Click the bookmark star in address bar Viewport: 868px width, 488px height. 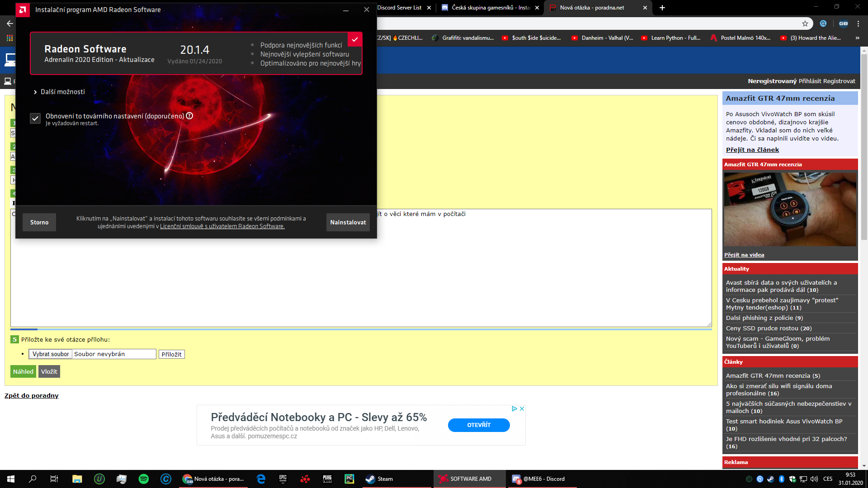(x=805, y=23)
